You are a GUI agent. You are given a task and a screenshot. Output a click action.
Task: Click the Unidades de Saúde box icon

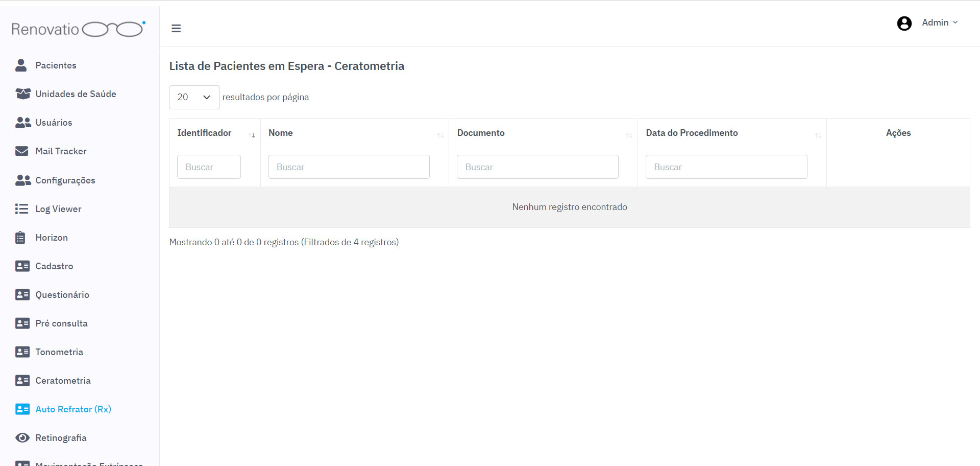[22, 94]
